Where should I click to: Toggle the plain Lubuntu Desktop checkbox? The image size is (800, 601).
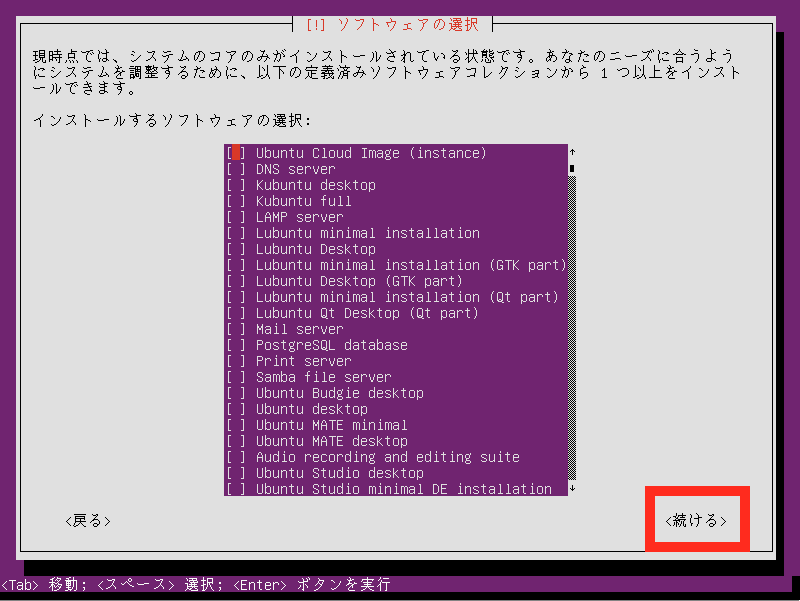click(236, 249)
